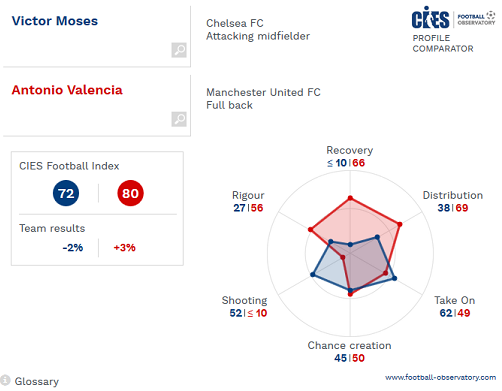The height and width of the screenshot is (391, 502).
Task: Click the CIES Football Observatory logo
Action: [x=453, y=18]
